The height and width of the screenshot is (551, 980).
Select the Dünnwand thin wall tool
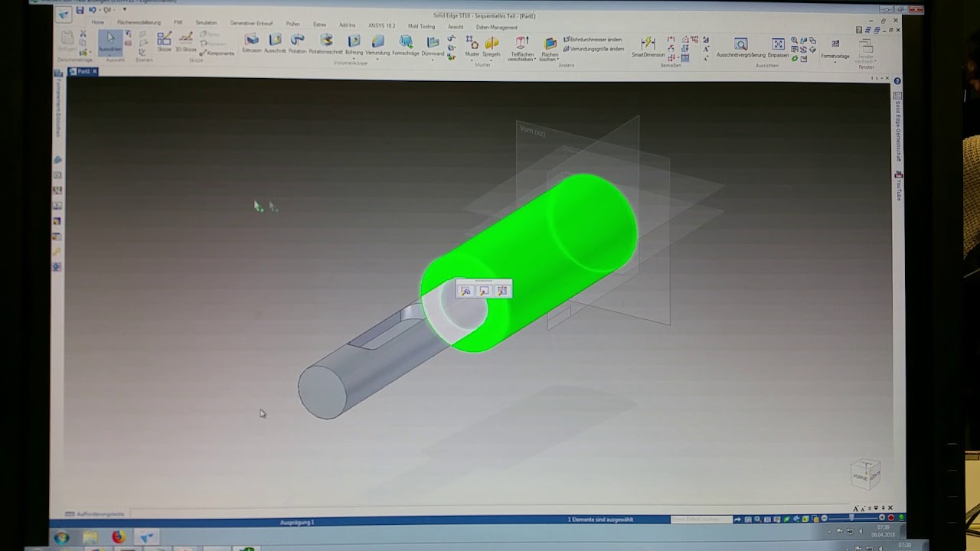(x=433, y=46)
